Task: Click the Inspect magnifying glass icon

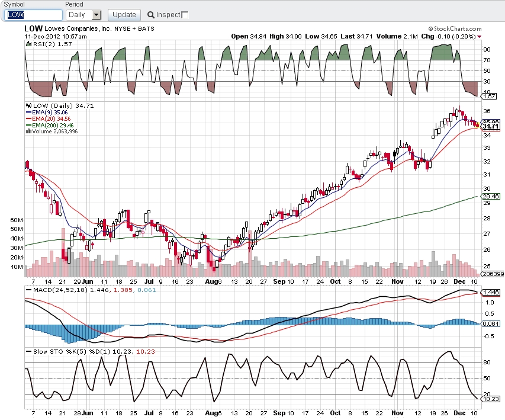Action: tap(151, 15)
